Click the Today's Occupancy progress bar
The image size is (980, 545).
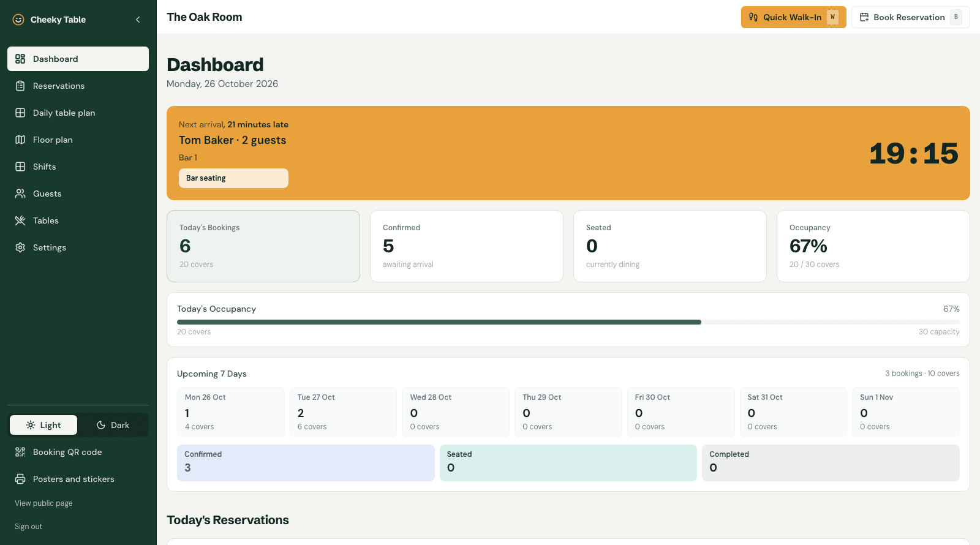point(568,322)
